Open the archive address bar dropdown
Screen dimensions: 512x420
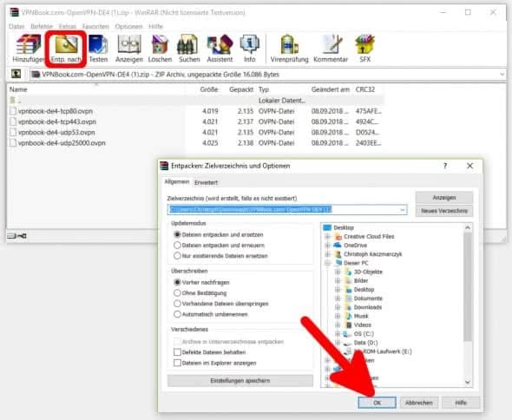(502, 75)
